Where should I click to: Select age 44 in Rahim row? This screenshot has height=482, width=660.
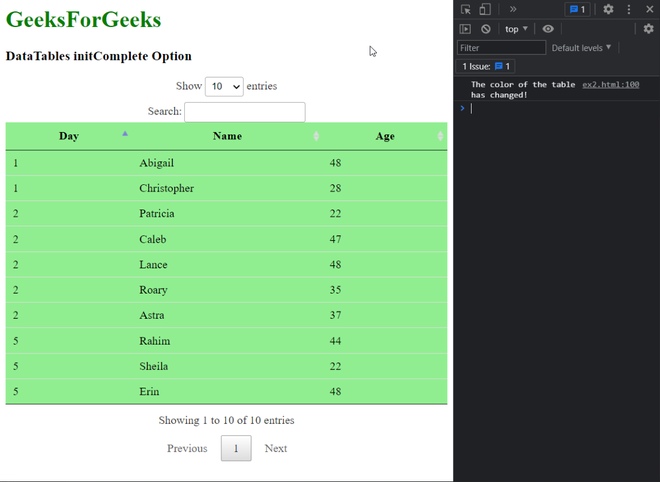point(385,341)
